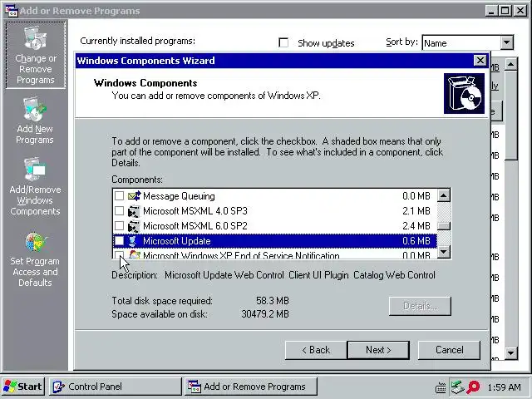Click the components list scrollbar thumb
532x399 pixels.
pyautogui.click(x=444, y=225)
